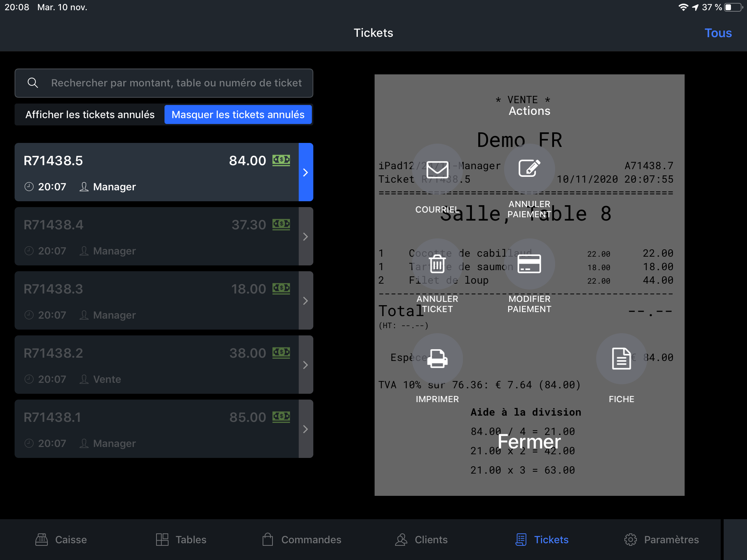Select Afficher les tickets annulés

pos(90,114)
